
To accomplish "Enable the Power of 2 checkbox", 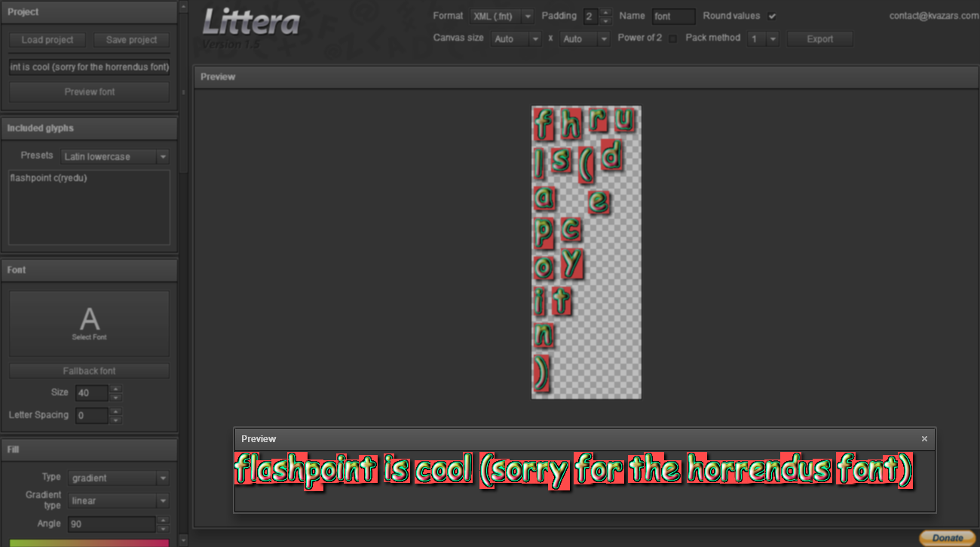I will coord(672,38).
